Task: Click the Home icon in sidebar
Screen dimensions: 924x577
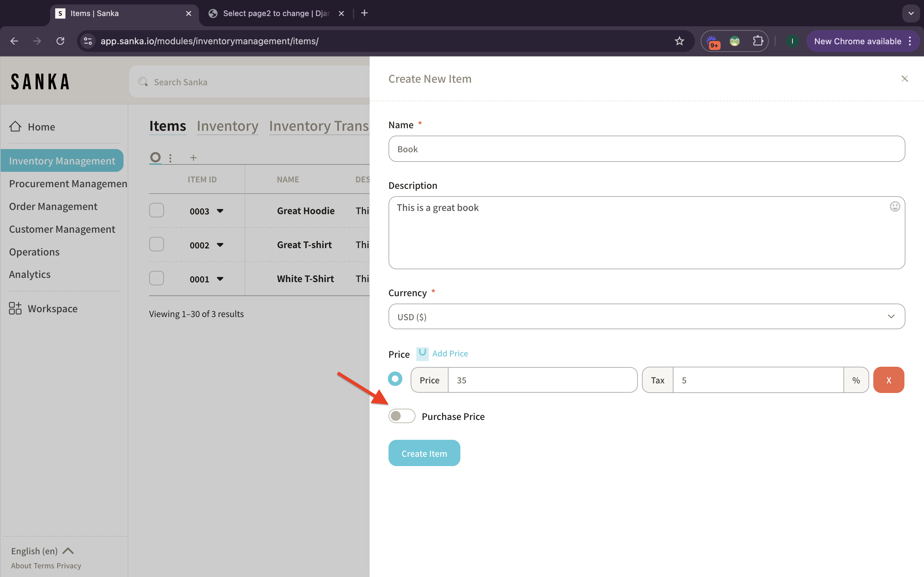Action: point(15,126)
